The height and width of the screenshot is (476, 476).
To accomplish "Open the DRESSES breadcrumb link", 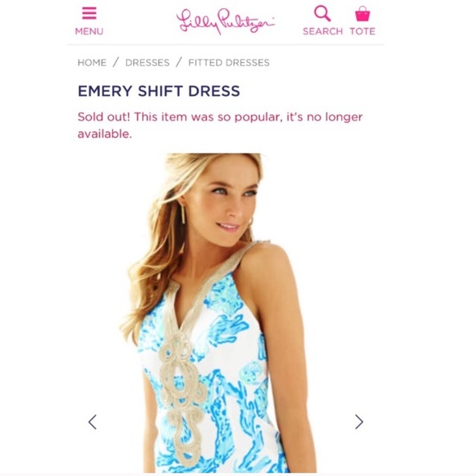I will [x=148, y=62].
